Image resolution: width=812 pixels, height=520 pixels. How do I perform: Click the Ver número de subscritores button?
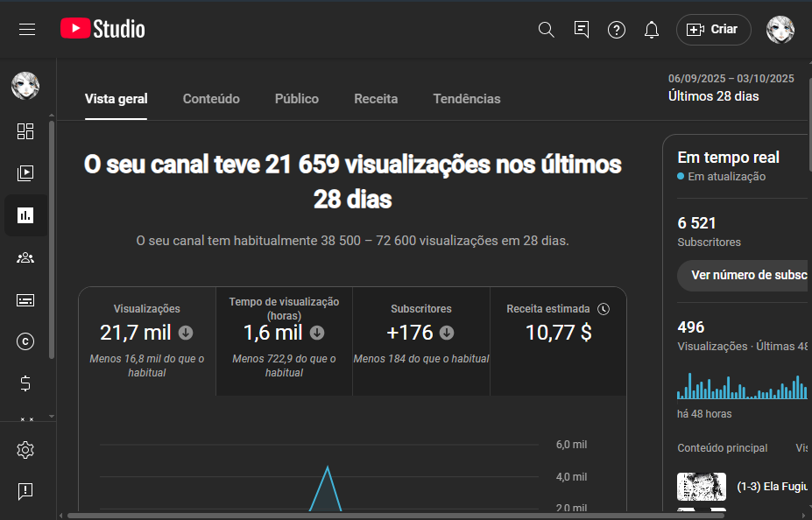(x=746, y=275)
